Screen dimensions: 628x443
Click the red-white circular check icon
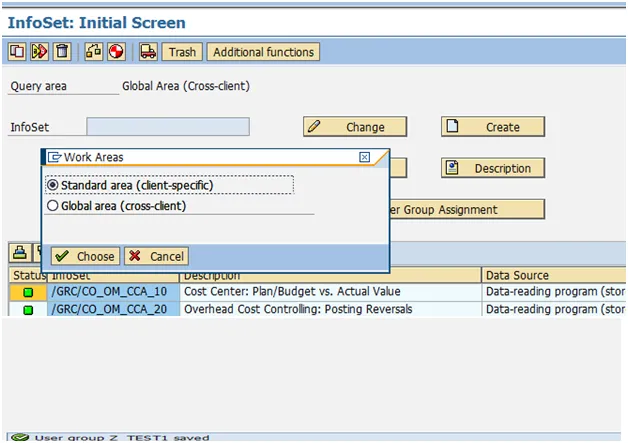pyautogui.click(x=116, y=52)
